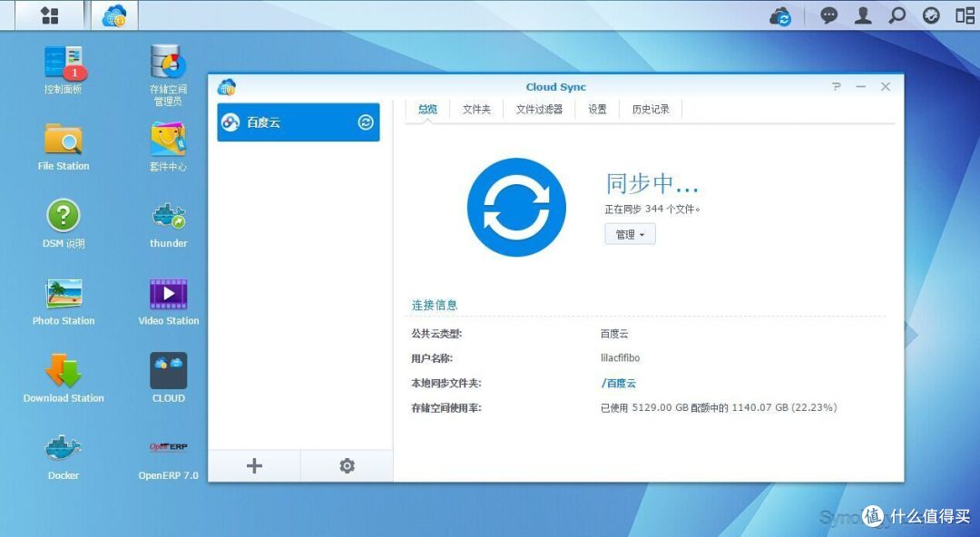Click username text lilacfifibo
Viewport: 980px width, 537px height.
click(620, 358)
